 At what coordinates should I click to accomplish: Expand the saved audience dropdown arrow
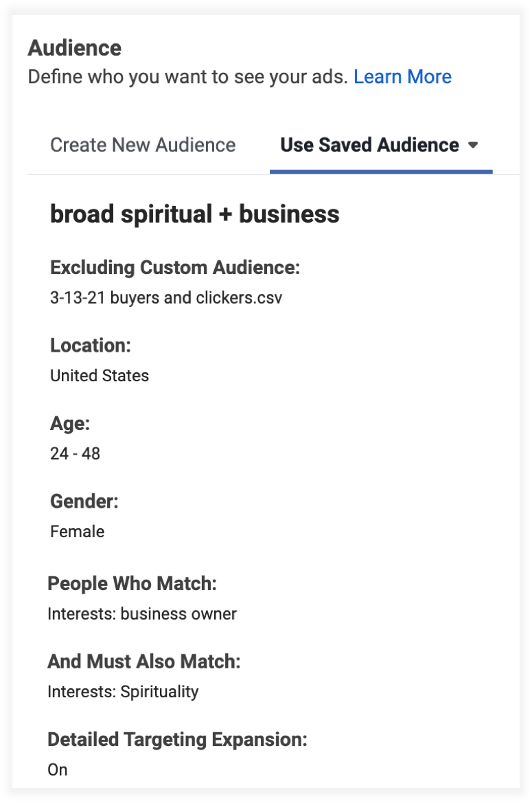coord(472,146)
